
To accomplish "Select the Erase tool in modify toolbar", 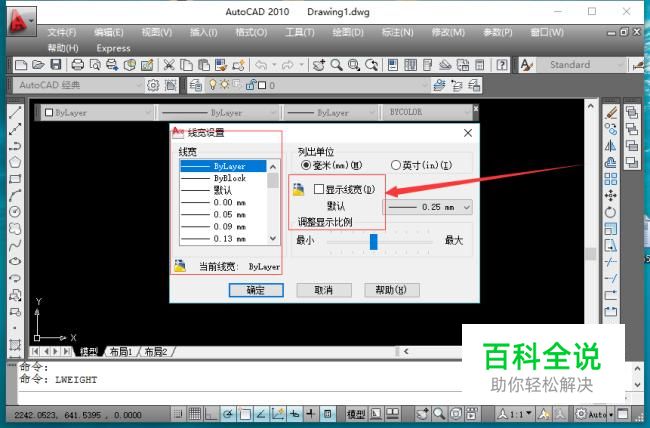I will click(x=611, y=112).
